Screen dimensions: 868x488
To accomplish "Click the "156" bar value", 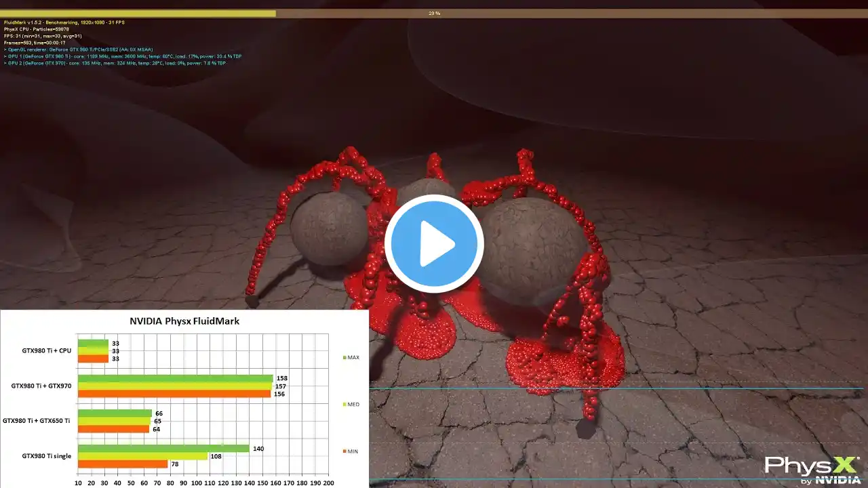I will point(279,394).
